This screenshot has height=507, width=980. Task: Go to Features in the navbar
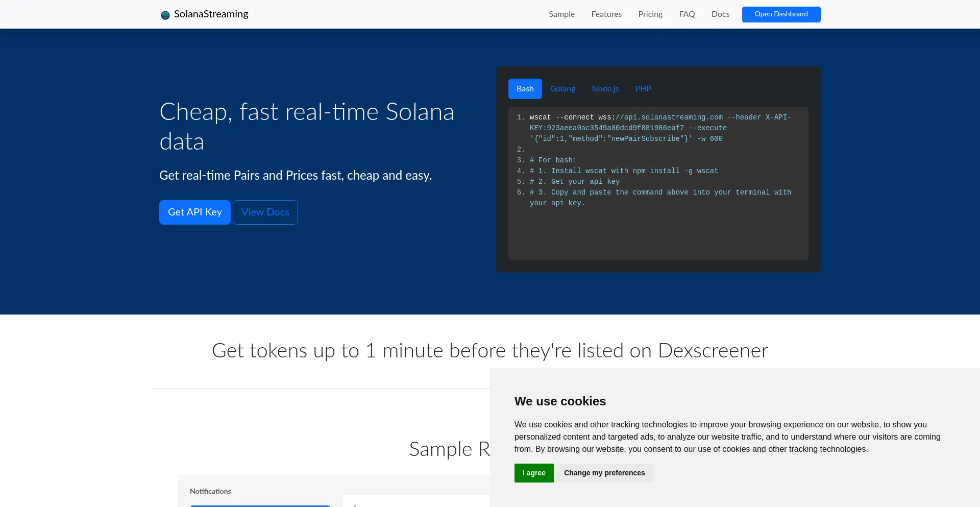point(606,14)
